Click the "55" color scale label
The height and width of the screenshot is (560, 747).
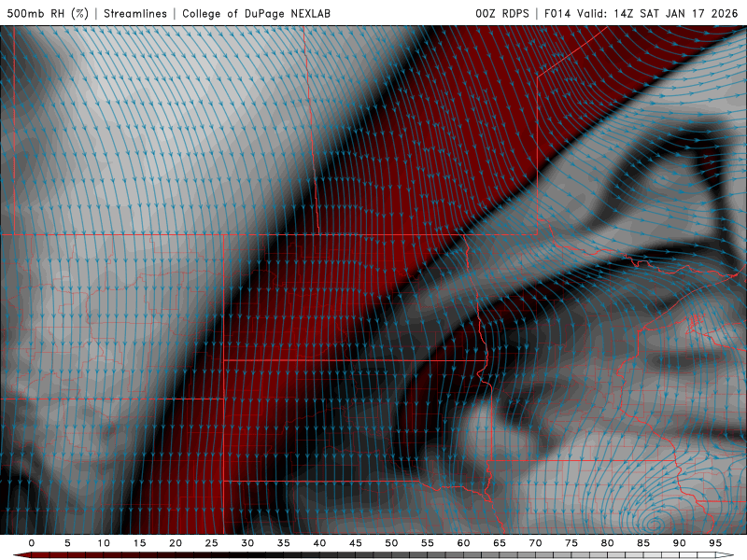click(428, 543)
